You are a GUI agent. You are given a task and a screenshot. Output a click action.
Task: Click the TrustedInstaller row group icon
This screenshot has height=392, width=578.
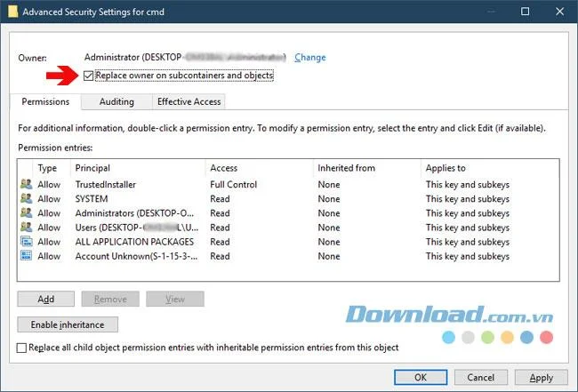26,184
